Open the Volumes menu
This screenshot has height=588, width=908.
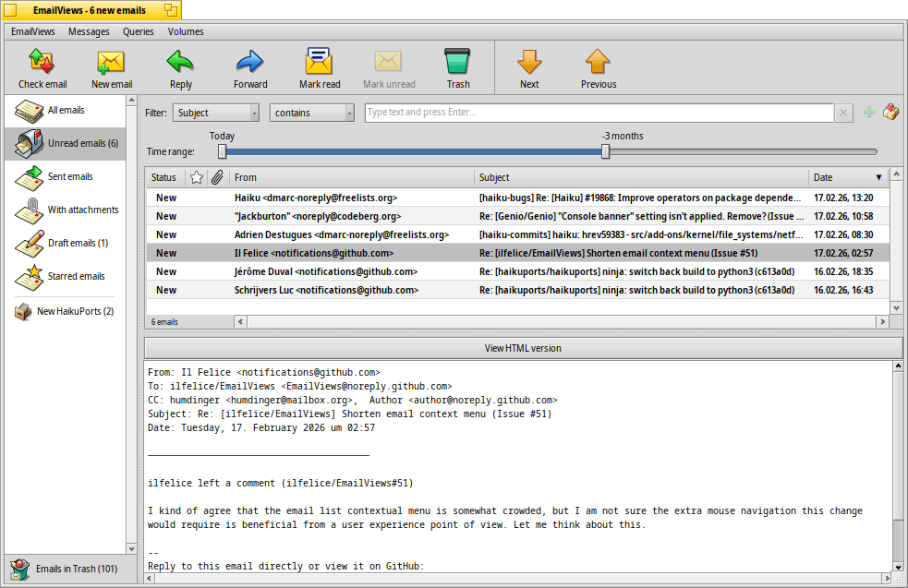pyautogui.click(x=186, y=31)
